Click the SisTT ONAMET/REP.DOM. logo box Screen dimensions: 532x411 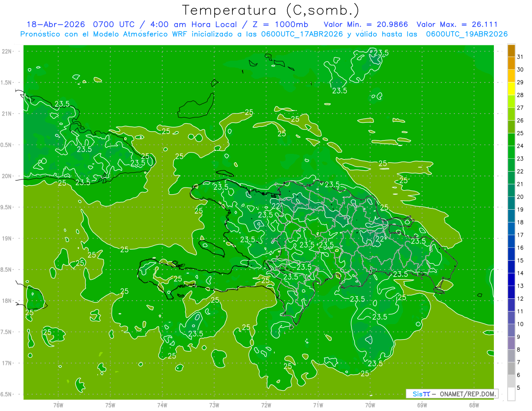(452, 394)
